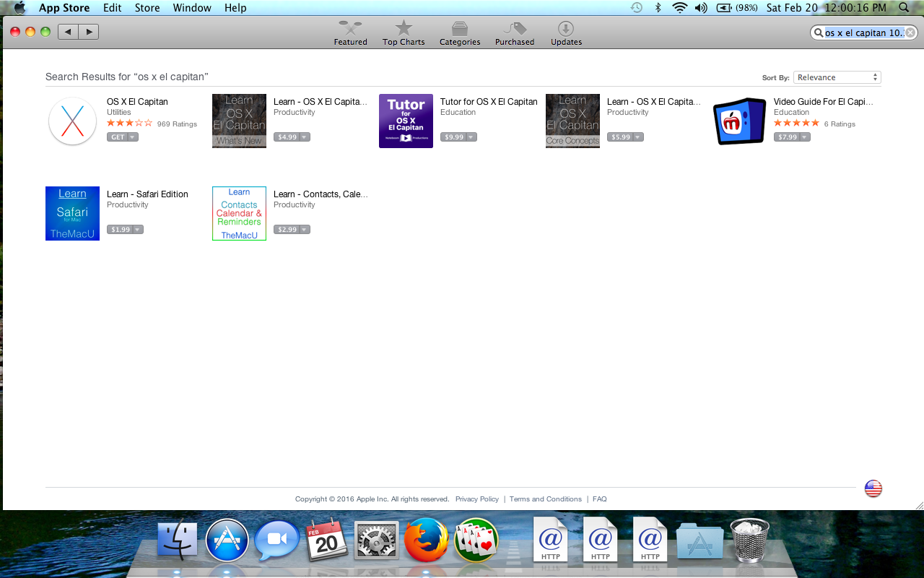Screen dimensions: 924x578
Task: Open the Edit menu
Action: [112, 8]
